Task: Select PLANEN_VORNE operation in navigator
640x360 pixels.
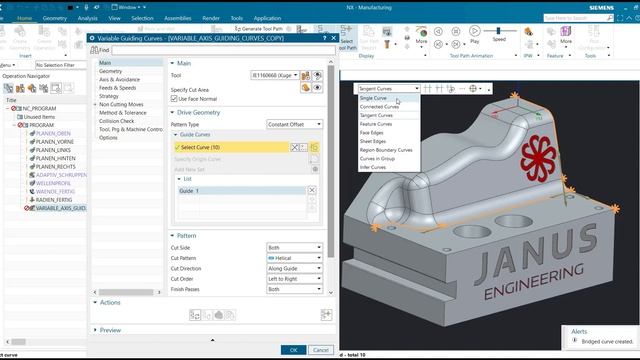Action: pyautogui.click(x=55, y=142)
